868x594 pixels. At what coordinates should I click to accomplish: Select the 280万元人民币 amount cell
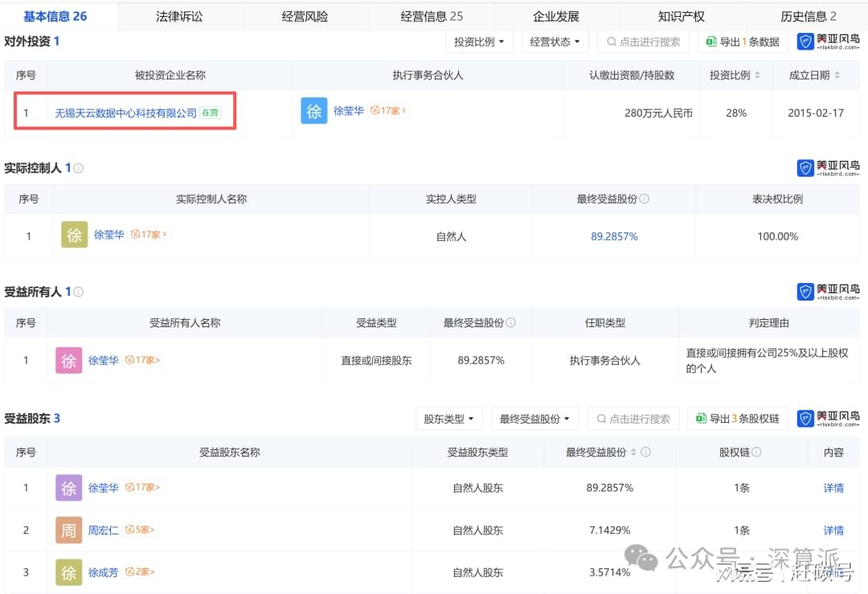[658, 113]
